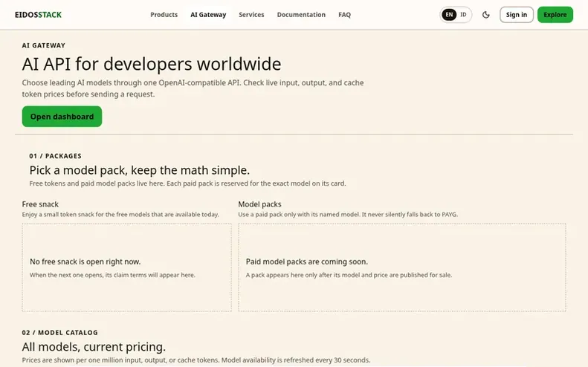Click the 'AI API for developers worldwide' heading
Image resolution: width=588 pixels, height=367 pixels.
tap(152, 64)
